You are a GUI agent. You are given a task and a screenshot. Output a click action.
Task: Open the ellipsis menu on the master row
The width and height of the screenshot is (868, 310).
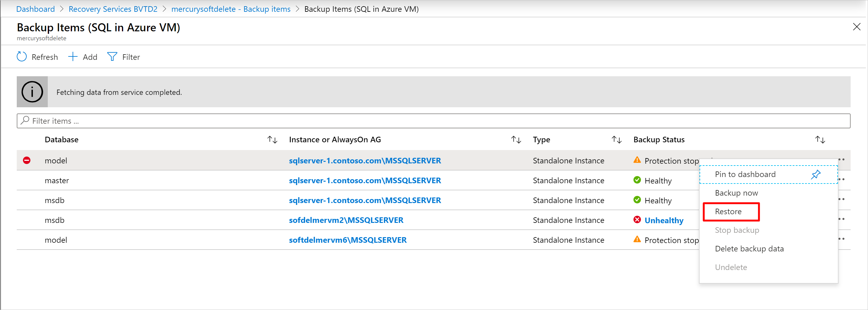841,180
